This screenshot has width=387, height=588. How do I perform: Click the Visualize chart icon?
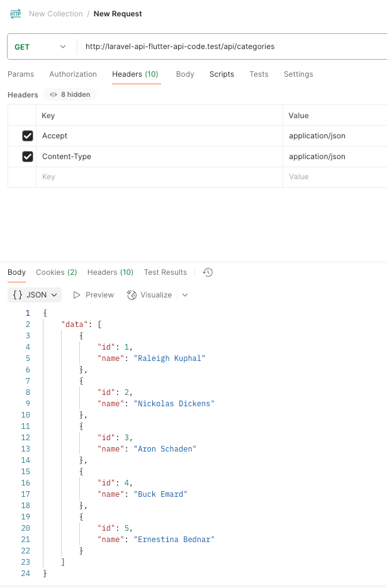pyautogui.click(x=132, y=295)
